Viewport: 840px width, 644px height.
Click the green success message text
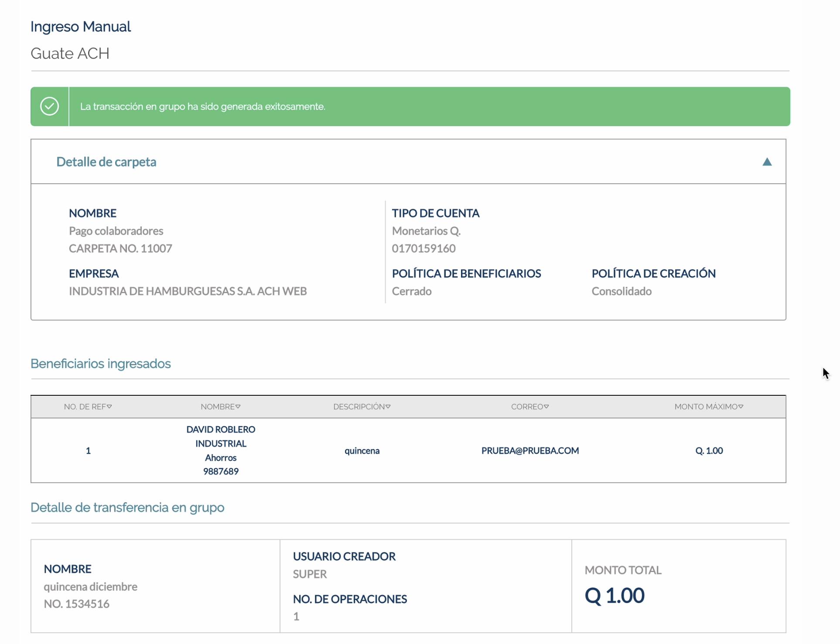click(x=202, y=107)
